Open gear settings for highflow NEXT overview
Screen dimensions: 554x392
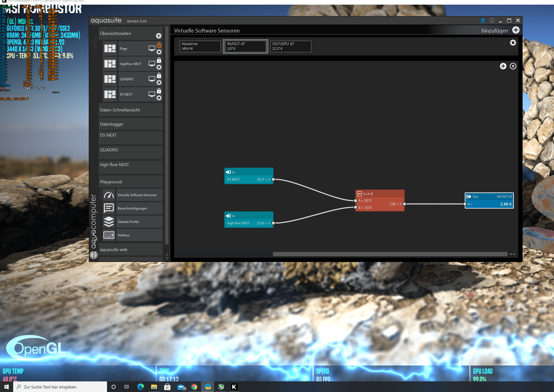click(159, 67)
